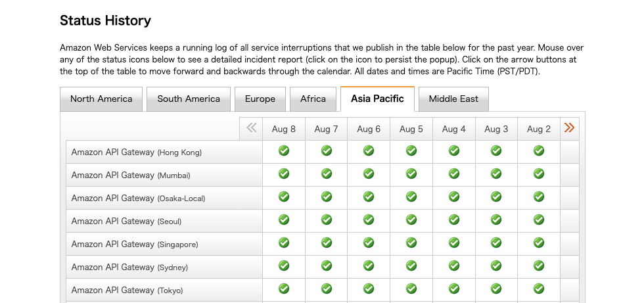Click Osaka-Local status icon for Aug 8
This screenshot has height=303, width=644.
point(284,197)
